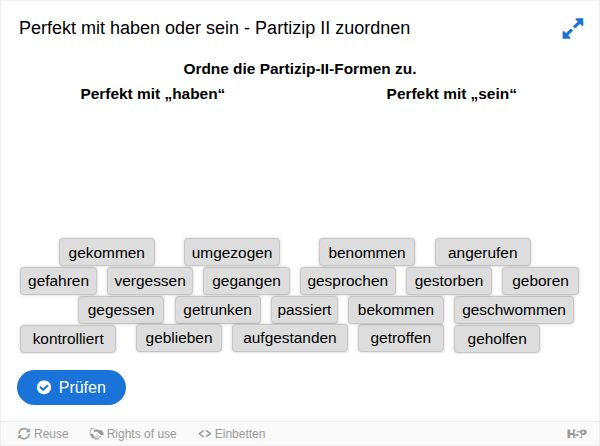This screenshot has height=446, width=600.
Task: Check answers with the Prüfen button
Action: click(71, 387)
